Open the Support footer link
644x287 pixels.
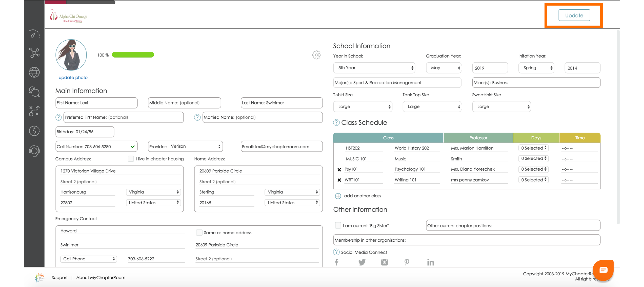tap(59, 277)
